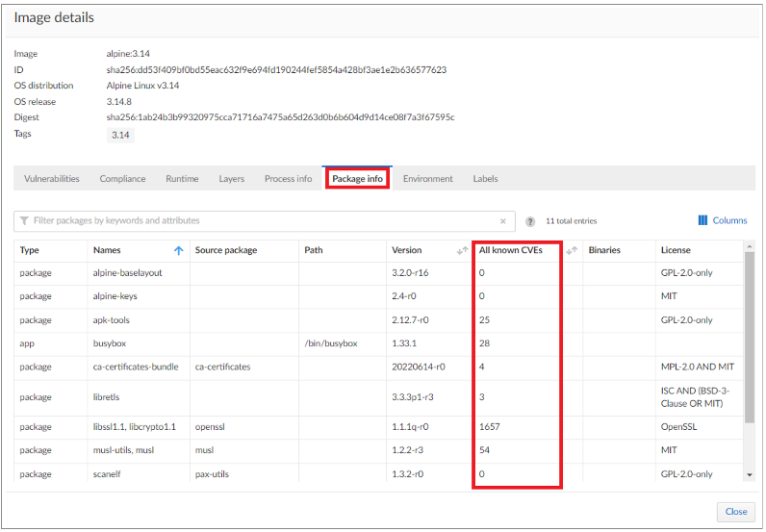Click the Binaries column header
Screen dimensions: 766x532
[x=604, y=250]
